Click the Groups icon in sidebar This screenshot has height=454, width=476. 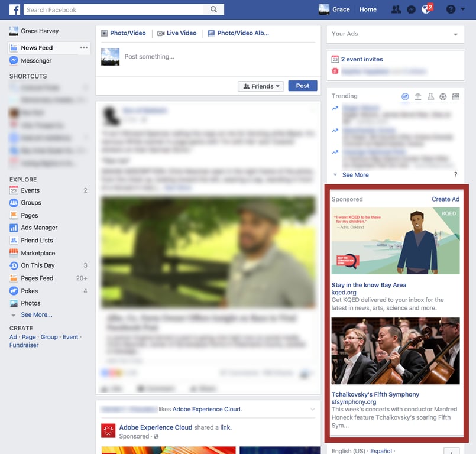(14, 203)
